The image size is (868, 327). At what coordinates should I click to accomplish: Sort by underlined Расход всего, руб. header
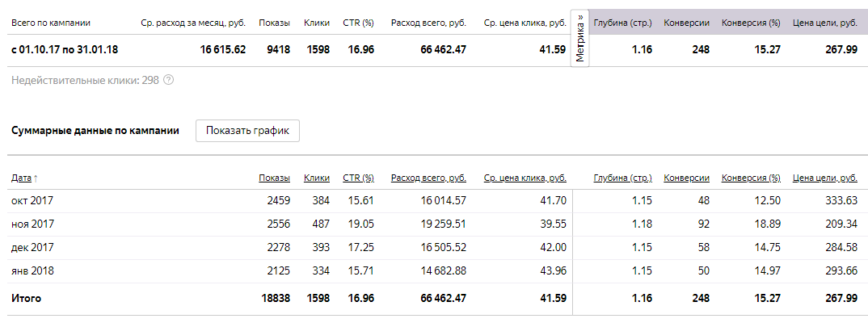click(428, 178)
